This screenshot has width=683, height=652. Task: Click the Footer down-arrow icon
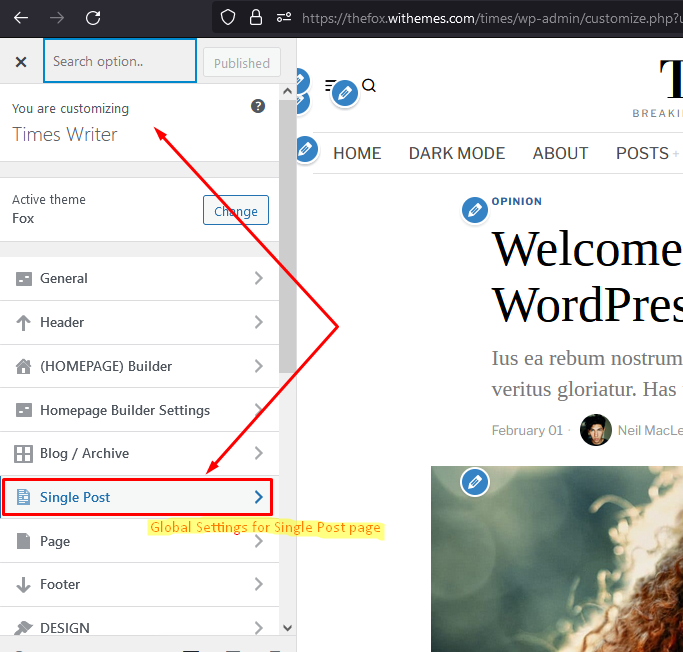[x=24, y=585]
